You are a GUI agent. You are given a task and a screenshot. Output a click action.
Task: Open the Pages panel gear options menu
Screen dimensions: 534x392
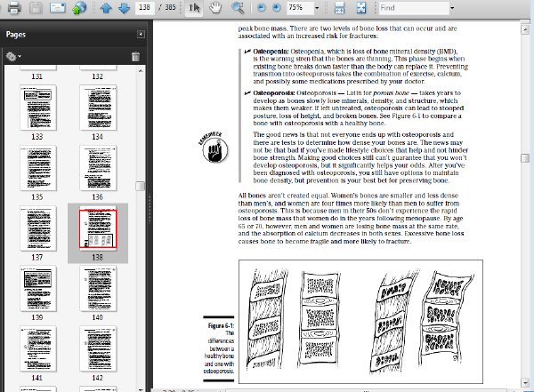(x=13, y=57)
